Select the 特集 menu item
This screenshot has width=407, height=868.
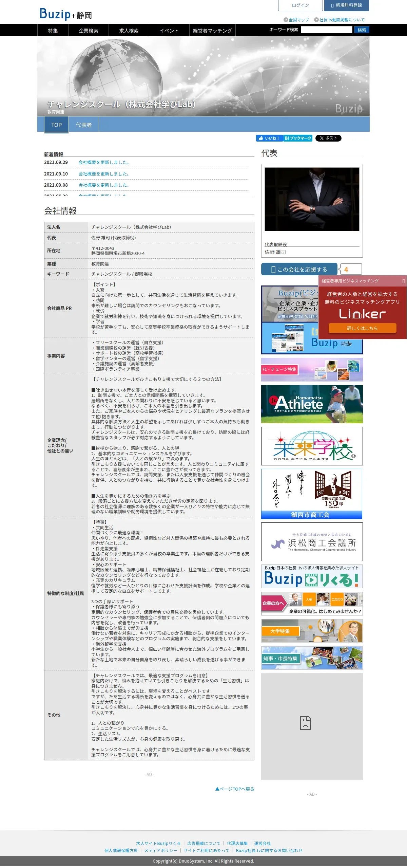click(53, 31)
